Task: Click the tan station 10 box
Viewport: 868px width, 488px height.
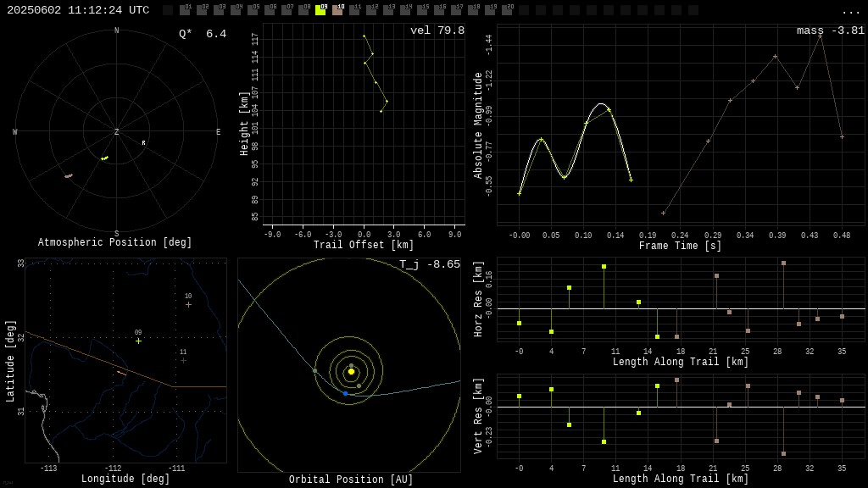Action: (x=337, y=10)
